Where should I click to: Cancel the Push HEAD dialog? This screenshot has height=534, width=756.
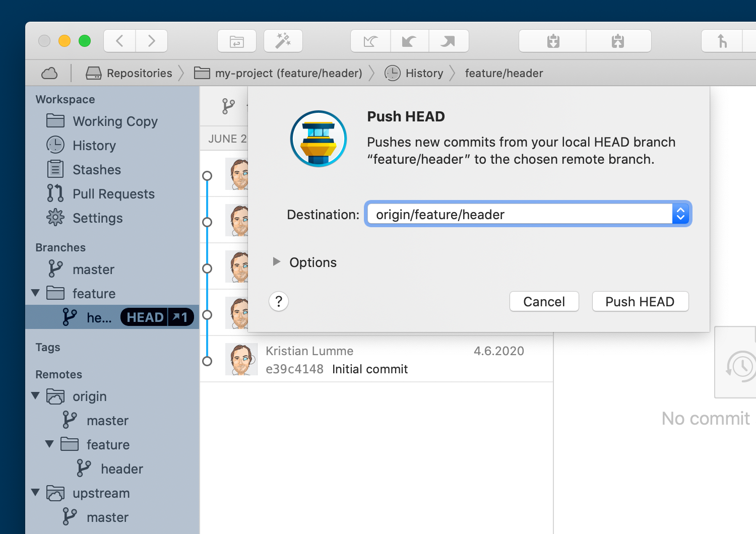point(544,302)
